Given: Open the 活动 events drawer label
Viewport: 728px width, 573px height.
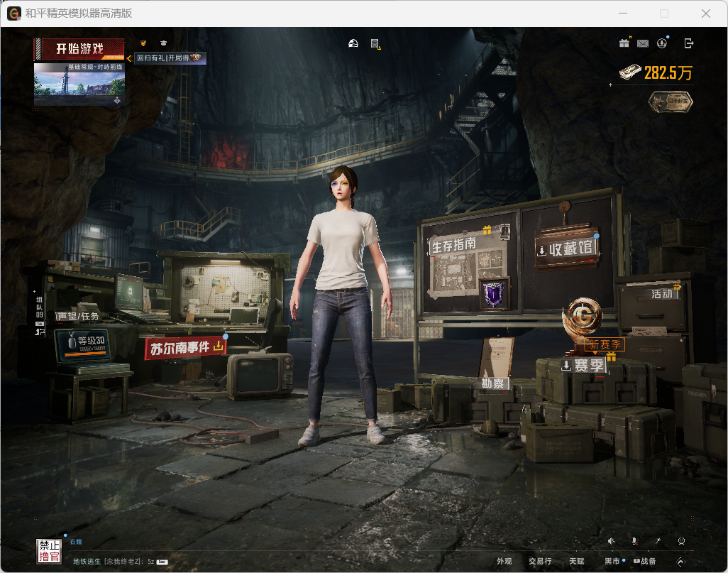Looking at the screenshot, I should 661,294.
